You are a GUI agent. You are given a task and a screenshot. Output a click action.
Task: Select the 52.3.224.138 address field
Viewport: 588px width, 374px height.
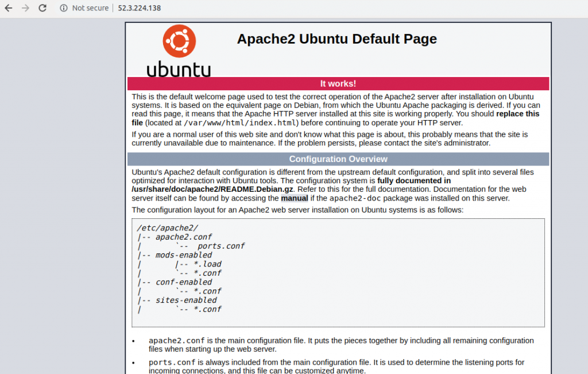pyautogui.click(x=140, y=8)
